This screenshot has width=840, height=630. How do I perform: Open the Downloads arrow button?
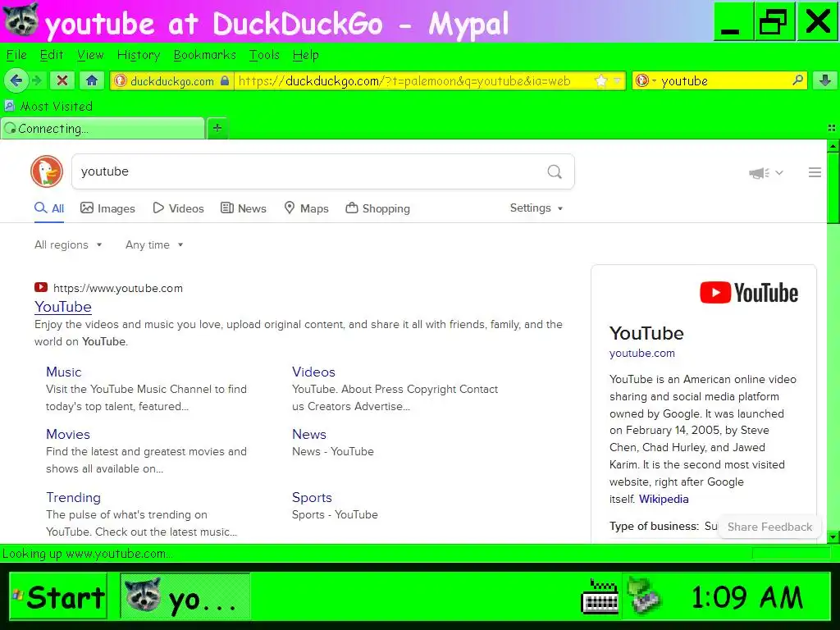(x=825, y=81)
